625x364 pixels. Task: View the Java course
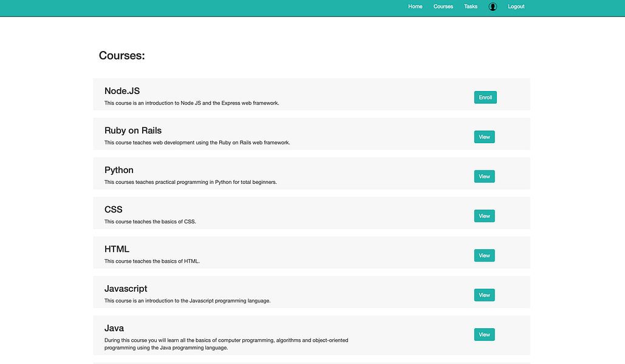tap(484, 334)
